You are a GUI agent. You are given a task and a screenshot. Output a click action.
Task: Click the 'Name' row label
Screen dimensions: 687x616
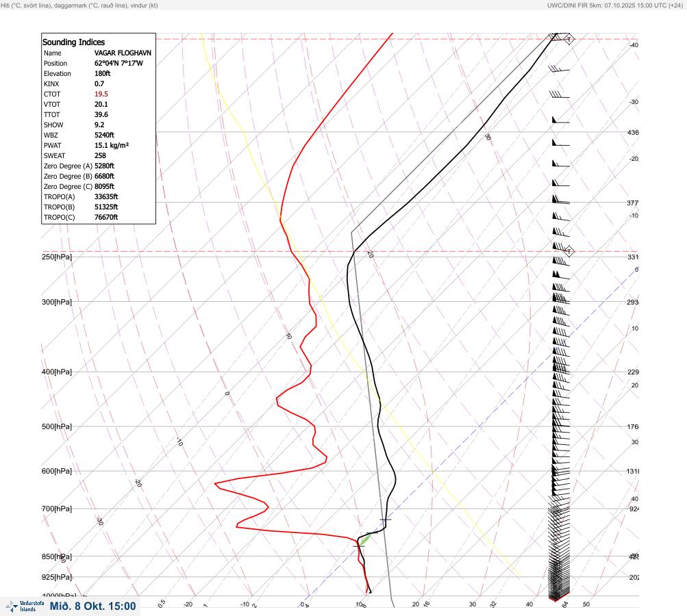[53, 53]
